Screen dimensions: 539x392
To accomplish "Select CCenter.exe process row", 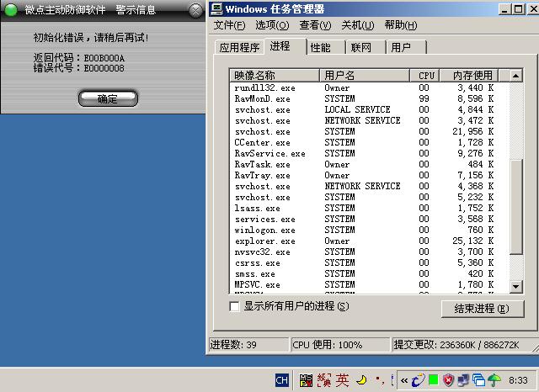I will [369, 142].
